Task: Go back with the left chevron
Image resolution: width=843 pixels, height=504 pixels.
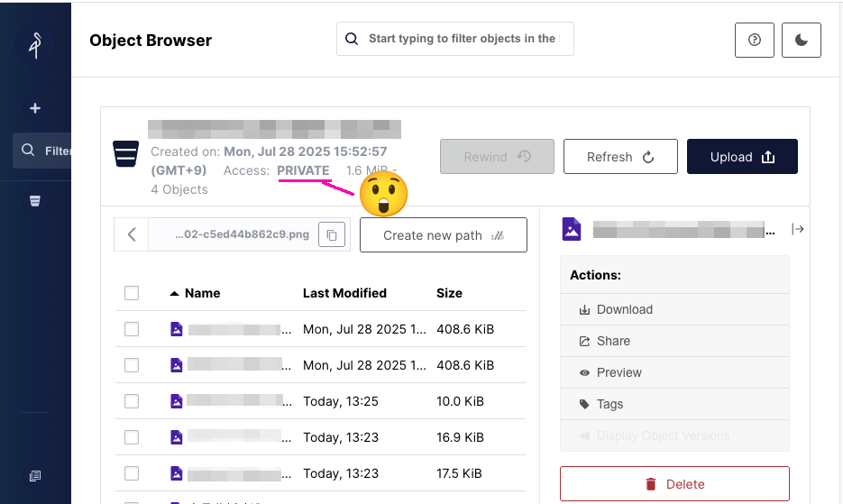Action: coord(132,234)
